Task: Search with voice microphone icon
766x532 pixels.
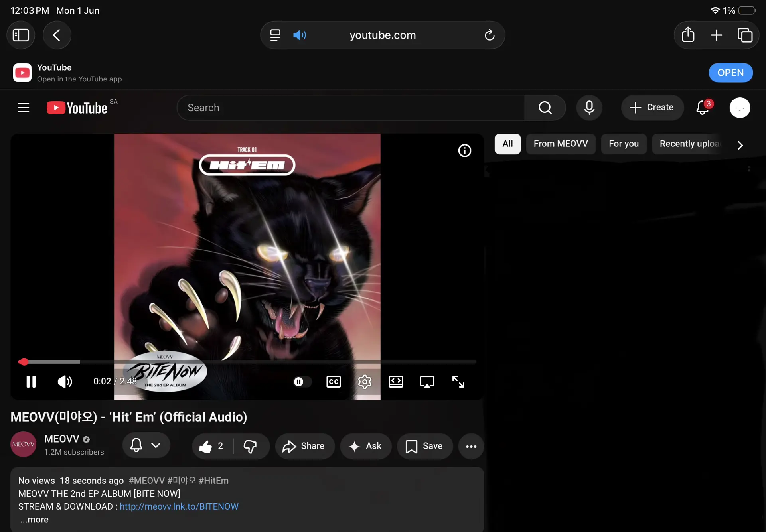Action: (x=589, y=108)
